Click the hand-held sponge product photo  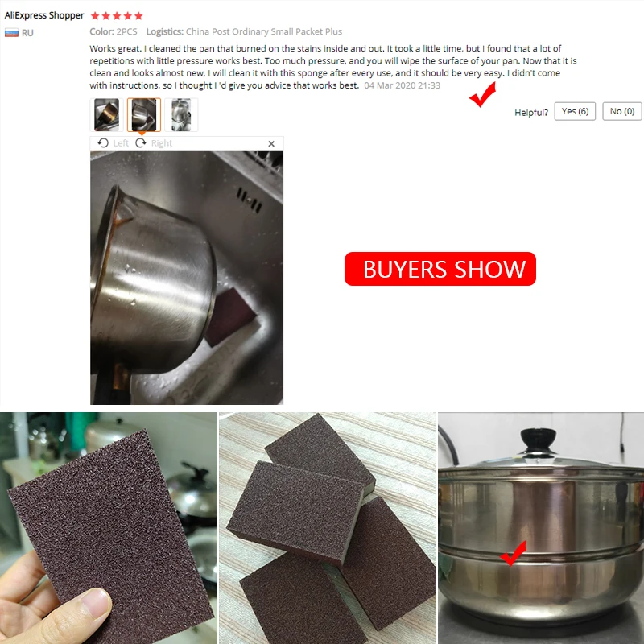pyautogui.click(x=109, y=528)
